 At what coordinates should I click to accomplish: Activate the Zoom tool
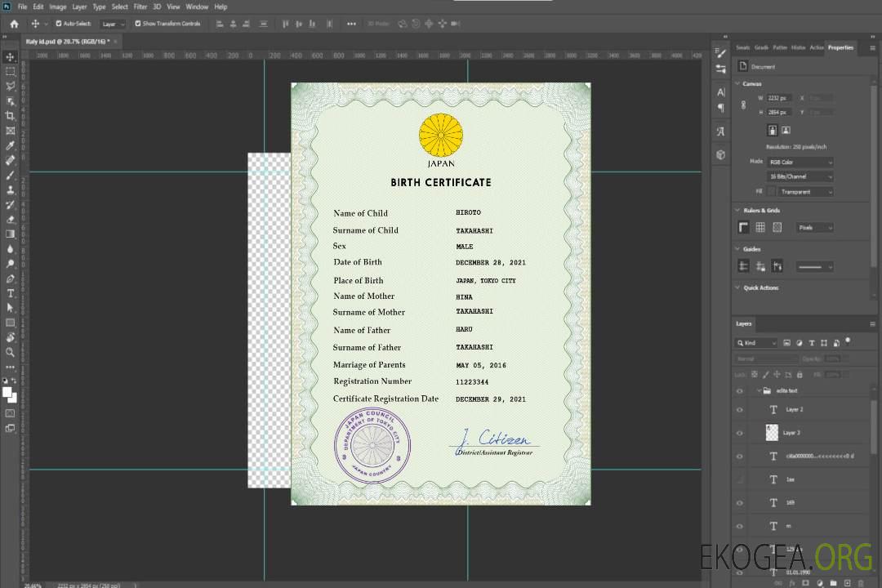tap(11, 352)
